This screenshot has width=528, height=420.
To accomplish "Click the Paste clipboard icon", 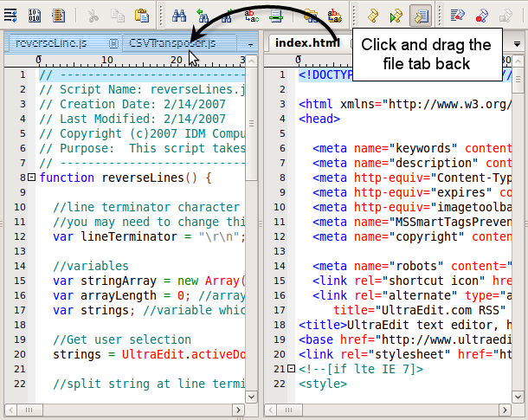I will (142, 16).
